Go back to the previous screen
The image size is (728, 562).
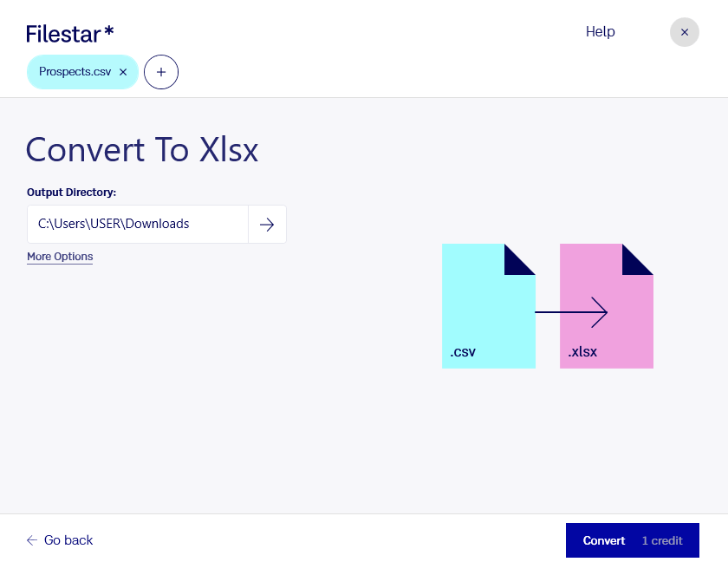pos(60,540)
